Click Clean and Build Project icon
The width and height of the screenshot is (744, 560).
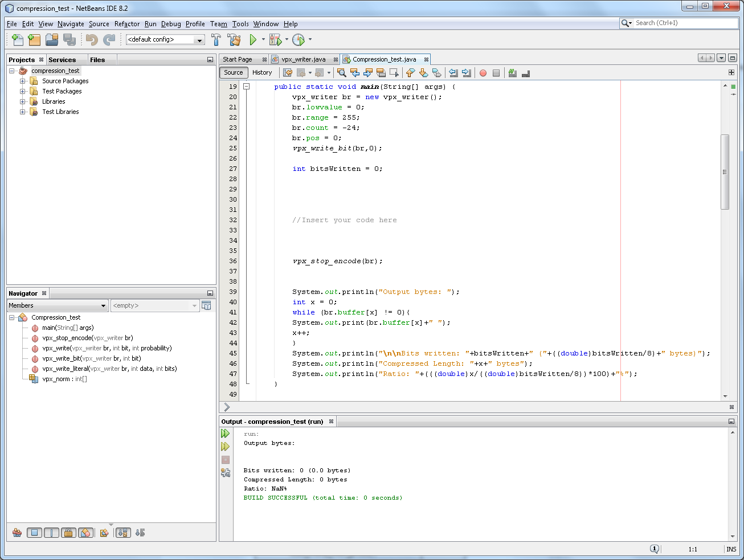pos(234,40)
